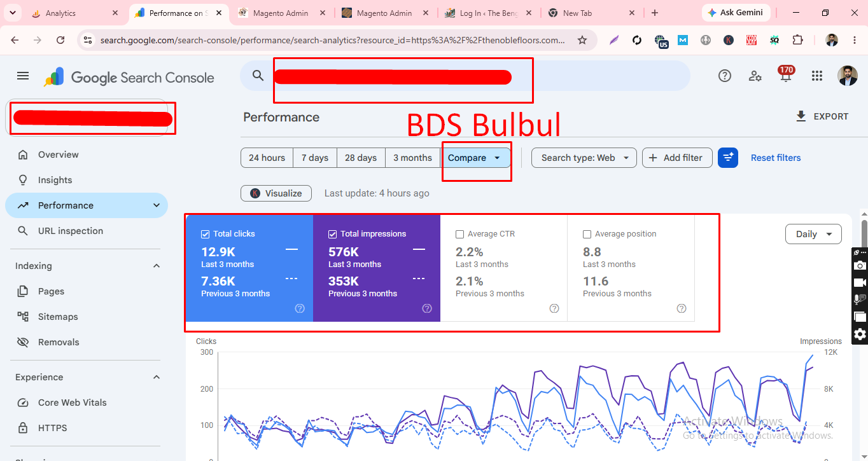Viewport: 868px width, 461px height.
Task: Click the Ask Gemini button
Action: [x=736, y=13]
